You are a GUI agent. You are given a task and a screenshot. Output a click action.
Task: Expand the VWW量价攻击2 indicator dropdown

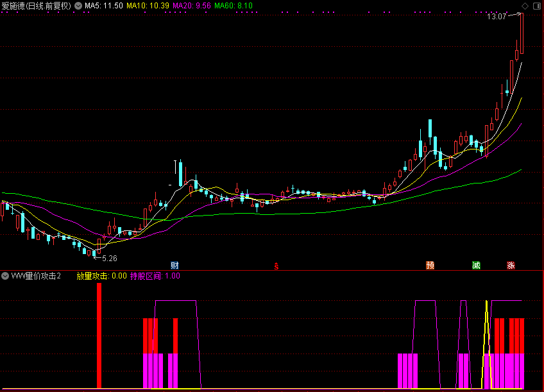[5, 276]
